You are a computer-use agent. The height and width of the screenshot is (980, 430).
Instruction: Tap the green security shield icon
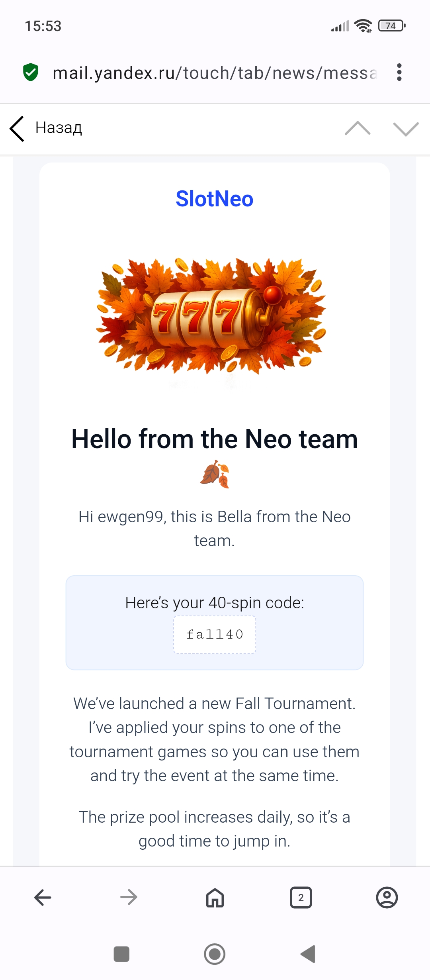coord(31,73)
